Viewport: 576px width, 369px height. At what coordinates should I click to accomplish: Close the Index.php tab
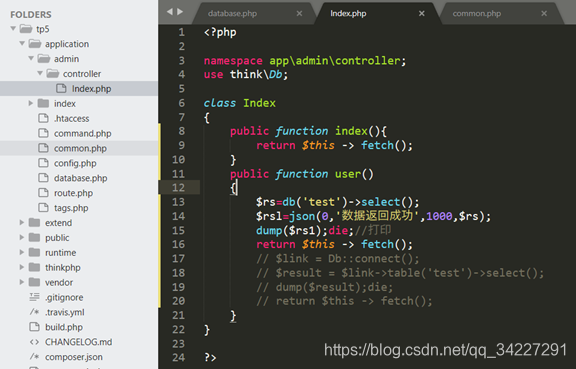[x=422, y=14]
